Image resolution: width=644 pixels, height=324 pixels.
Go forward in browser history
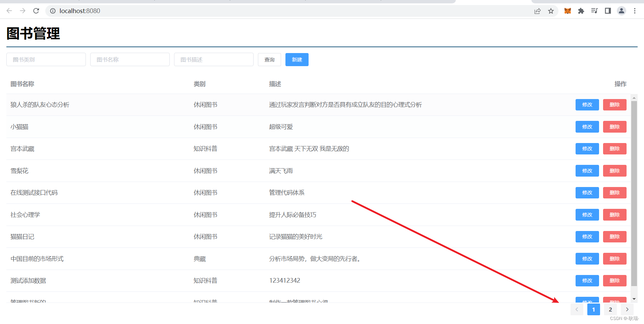point(22,11)
